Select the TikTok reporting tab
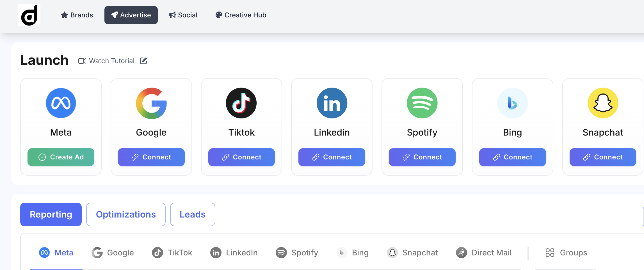Viewport: 644px width, 270px height. click(x=172, y=252)
